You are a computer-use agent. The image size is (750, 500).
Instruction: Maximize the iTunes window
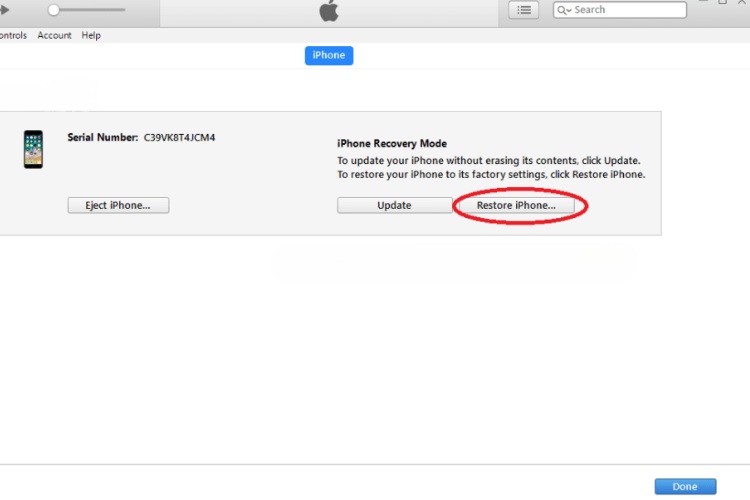pos(722,3)
